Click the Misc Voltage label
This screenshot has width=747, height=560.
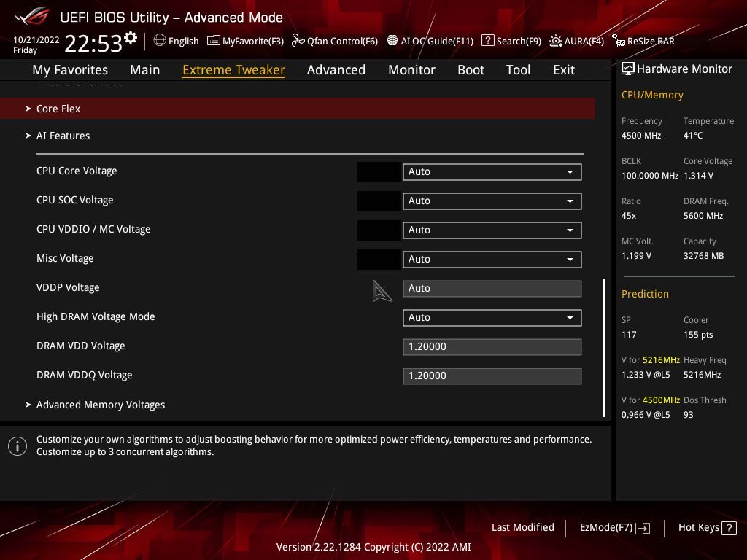[65, 258]
